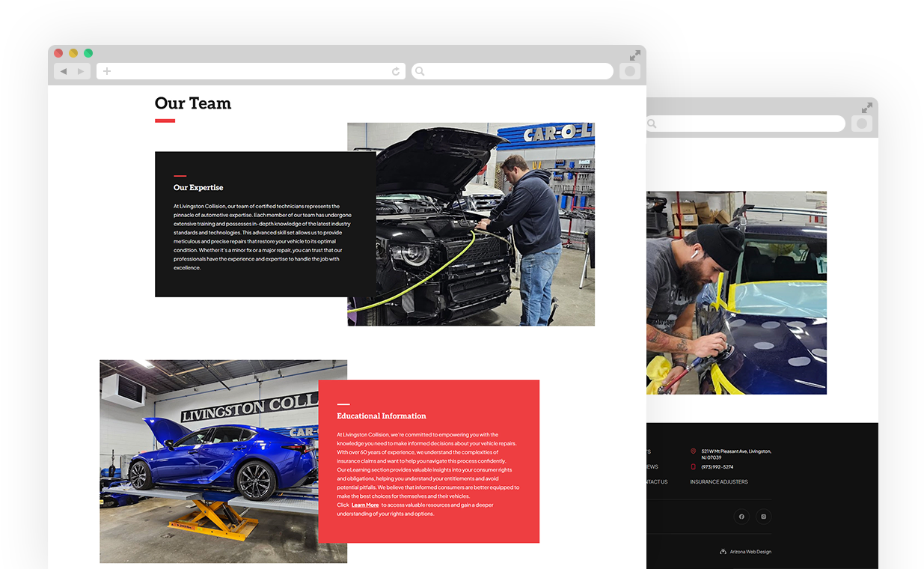
Task: Click the fullscreen arrows icon of front browser
Action: click(x=634, y=55)
